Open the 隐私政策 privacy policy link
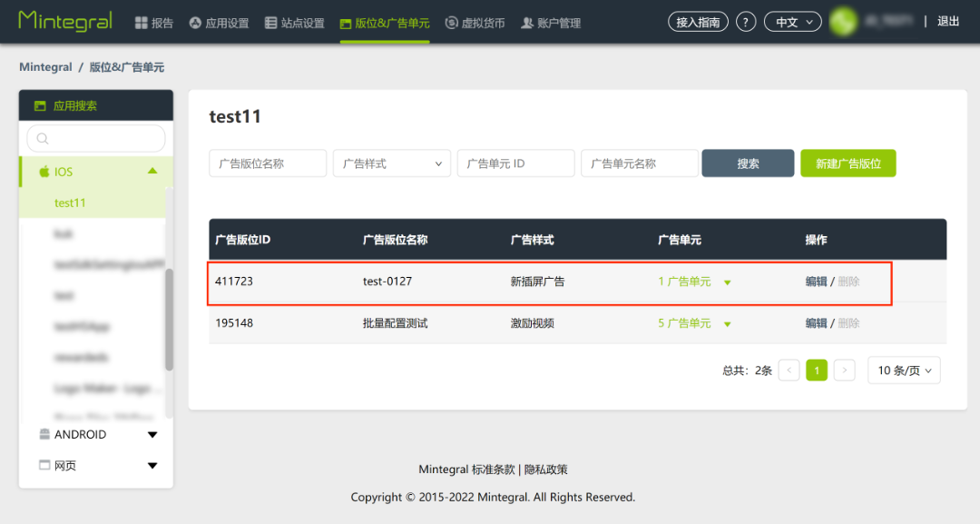 545,470
